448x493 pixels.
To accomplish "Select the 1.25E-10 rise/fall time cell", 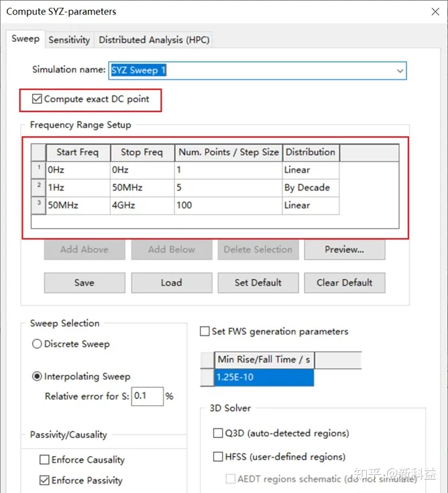I will coord(264,377).
